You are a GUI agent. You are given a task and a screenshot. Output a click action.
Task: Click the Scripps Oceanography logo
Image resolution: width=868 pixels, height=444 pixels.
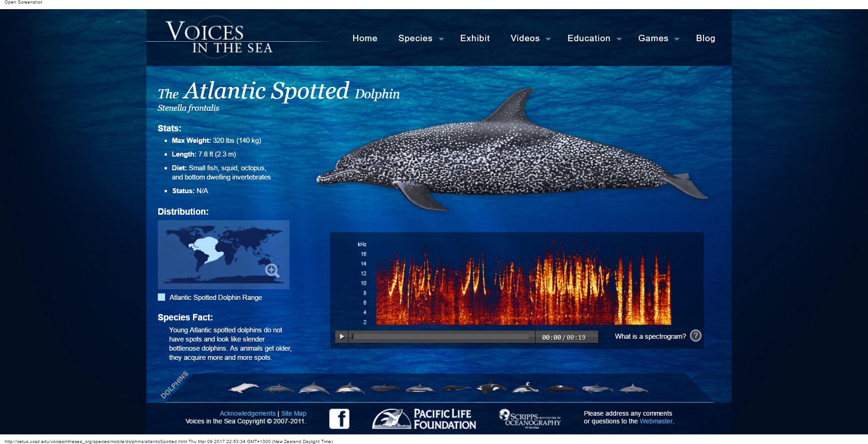point(530,418)
